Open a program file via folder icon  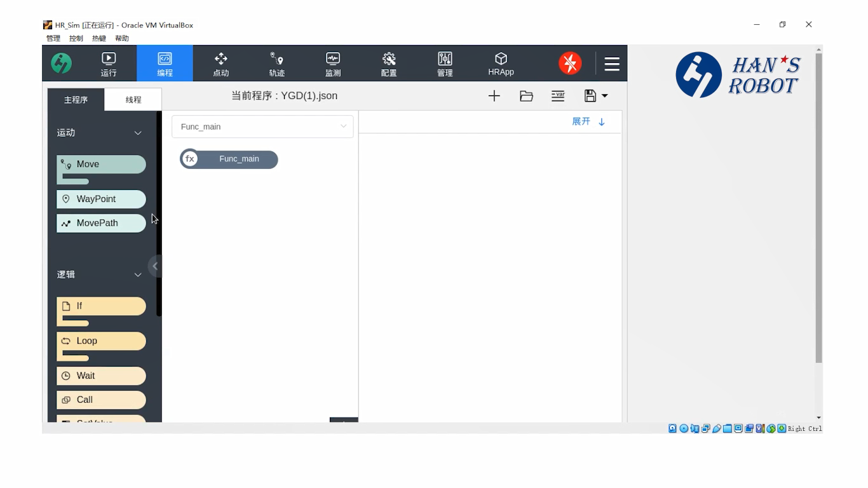526,96
